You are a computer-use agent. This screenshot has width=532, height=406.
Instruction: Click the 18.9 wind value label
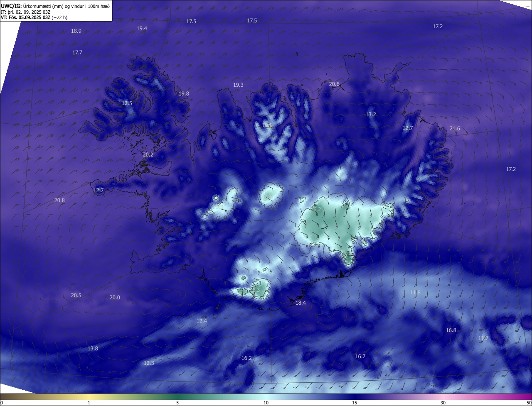(76, 31)
